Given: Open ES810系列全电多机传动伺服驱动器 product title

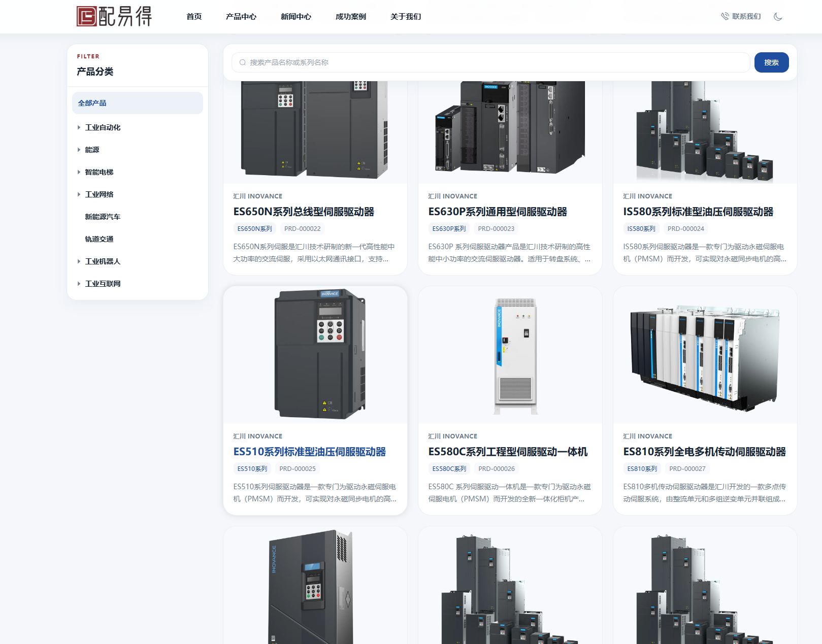Looking at the screenshot, I should 704,452.
